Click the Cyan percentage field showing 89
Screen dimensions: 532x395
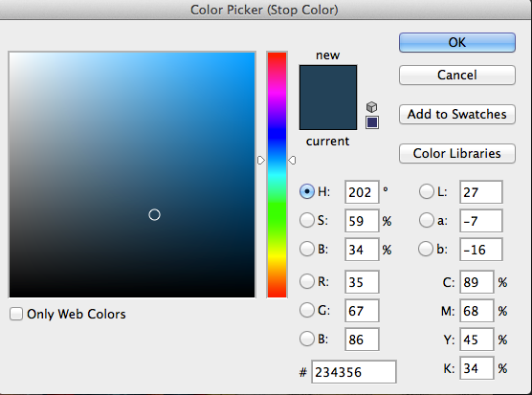[x=477, y=282]
